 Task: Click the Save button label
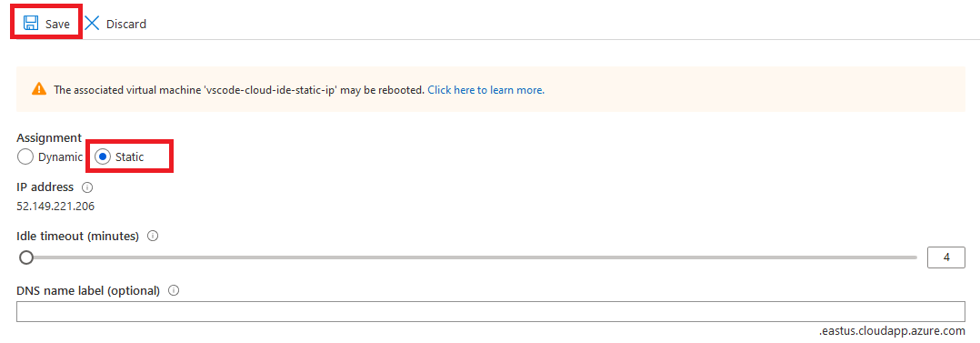click(57, 24)
